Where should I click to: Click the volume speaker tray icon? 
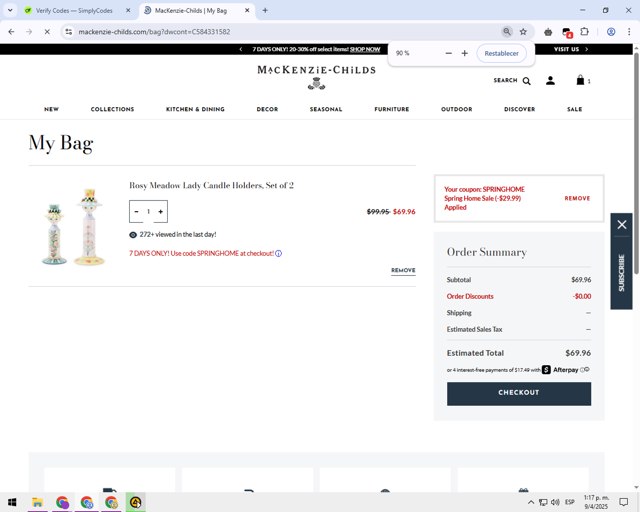click(x=555, y=502)
